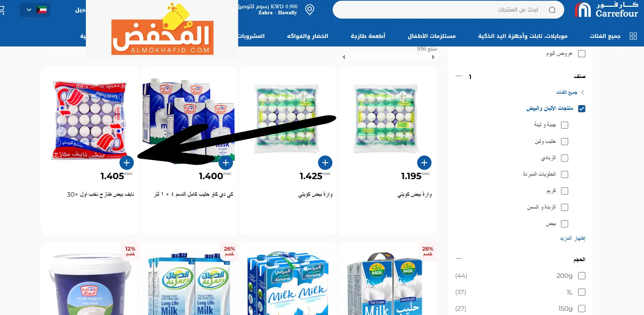Image resolution: width=644 pixels, height=315 pixels.
Task: Add KDCow full fat milk to cart
Action: (226, 163)
